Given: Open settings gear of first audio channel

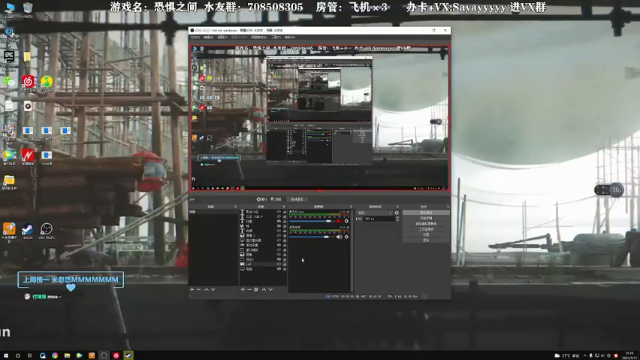Looking at the screenshot, I should tap(347, 221).
